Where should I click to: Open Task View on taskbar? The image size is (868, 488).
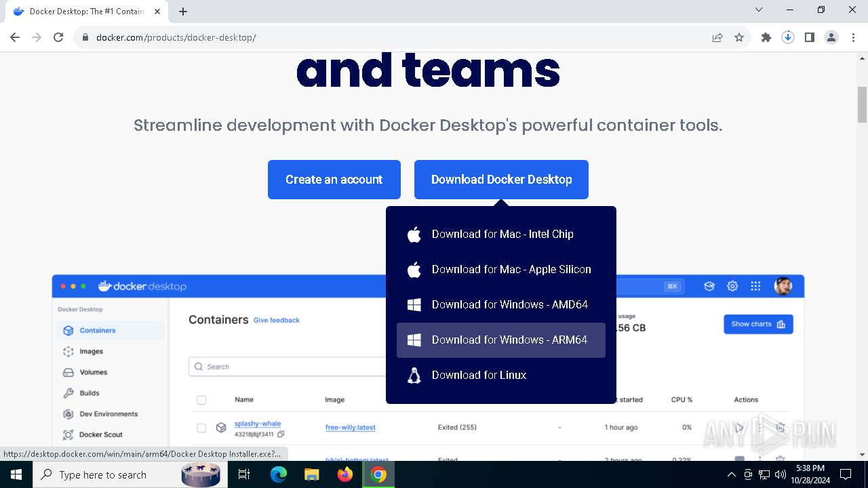point(244,474)
